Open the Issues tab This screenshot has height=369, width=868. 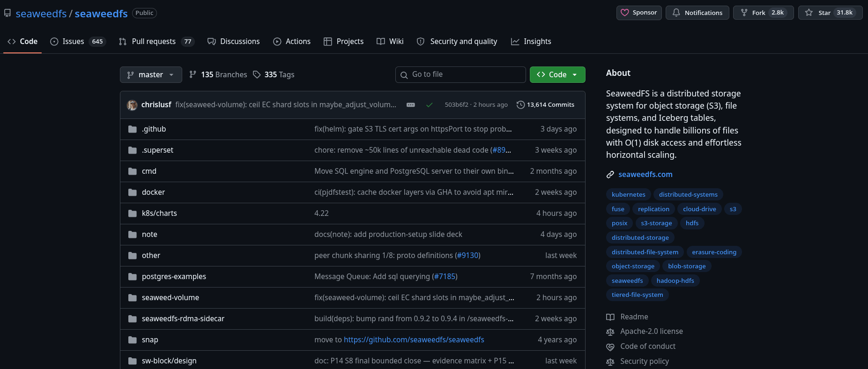click(x=78, y=41)
